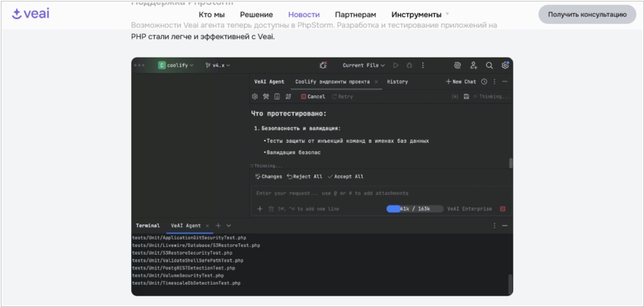Viewport: 644px width, 307px height.
Task: Click Получить консультацию button
Action: [x=587, y=15]
